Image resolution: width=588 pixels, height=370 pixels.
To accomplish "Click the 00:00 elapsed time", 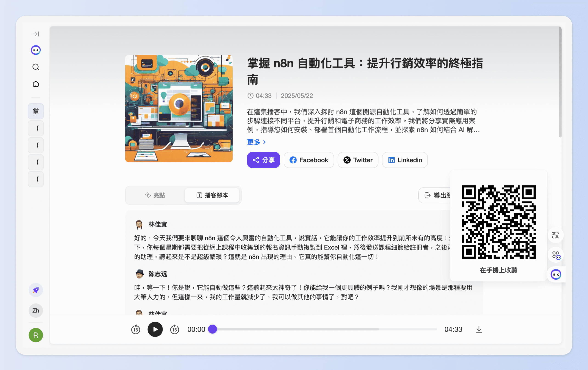I will tap(196, 329).
